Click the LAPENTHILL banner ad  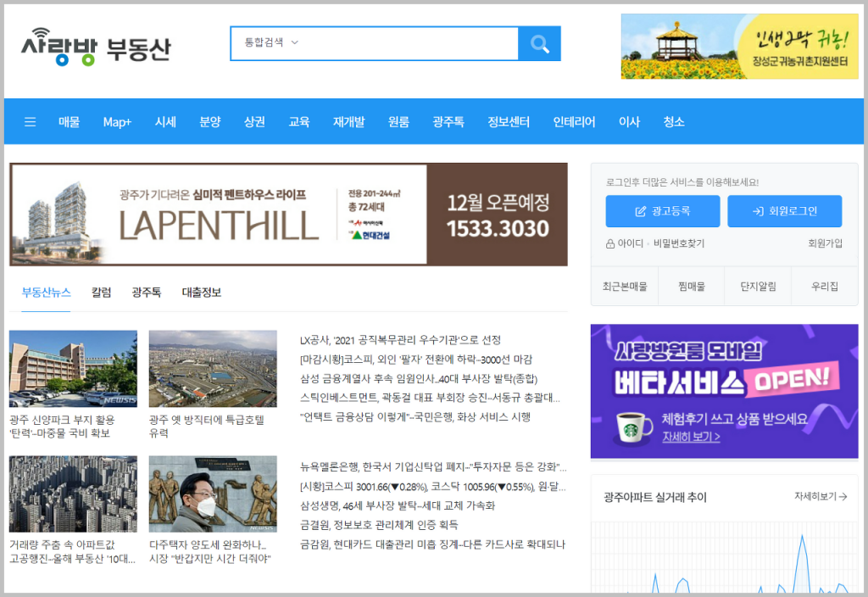pyautogui.click(x=288, y=215)
